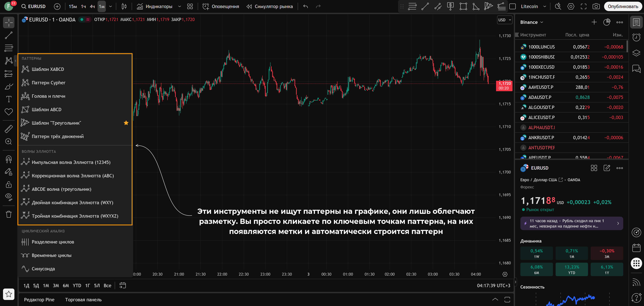Select the ruler measure tool
Viewport: 644px width, 306px height.
(9, 129)
